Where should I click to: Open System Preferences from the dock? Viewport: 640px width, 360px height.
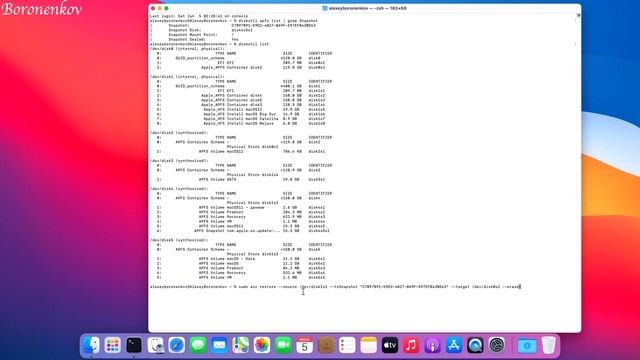(x=497, y=345)
